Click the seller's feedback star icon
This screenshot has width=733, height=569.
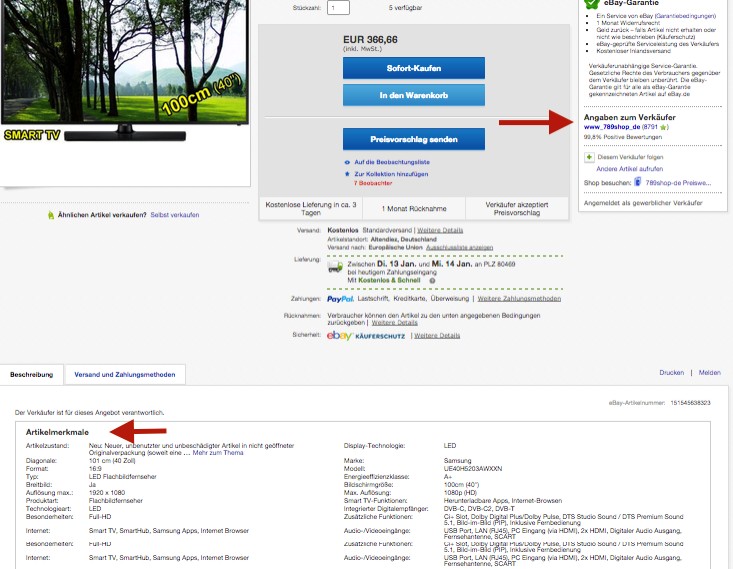point(662,128)
